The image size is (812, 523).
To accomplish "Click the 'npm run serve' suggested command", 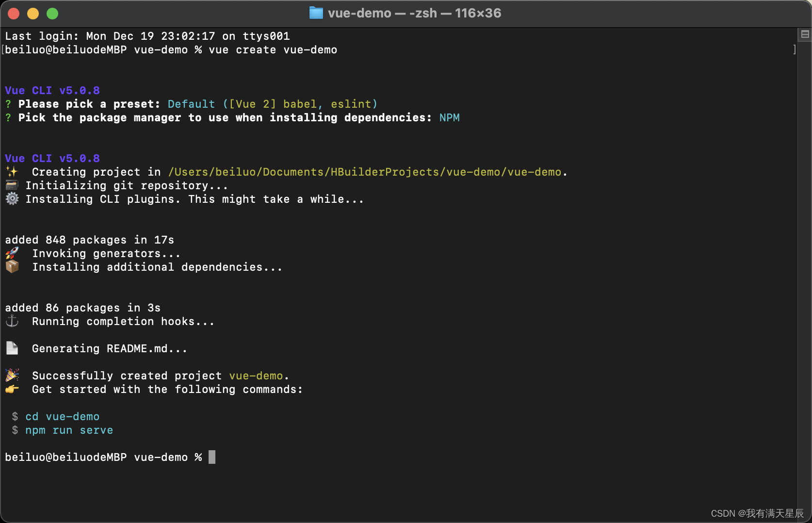I will click(x=69, y=430).
